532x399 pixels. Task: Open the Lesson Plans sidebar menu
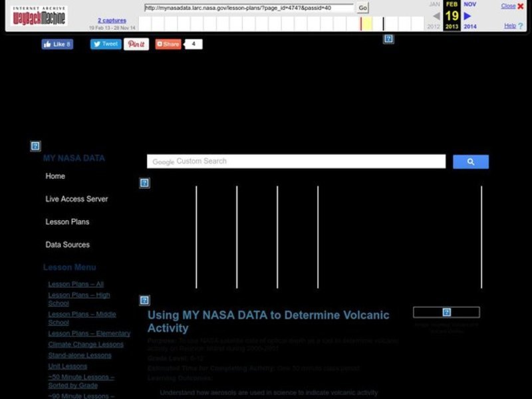(x=66, y=221)
